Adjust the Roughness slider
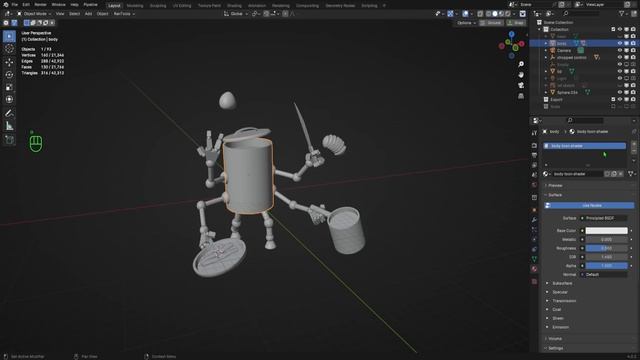This screenshot has width=640, height=360. point(607,248)
